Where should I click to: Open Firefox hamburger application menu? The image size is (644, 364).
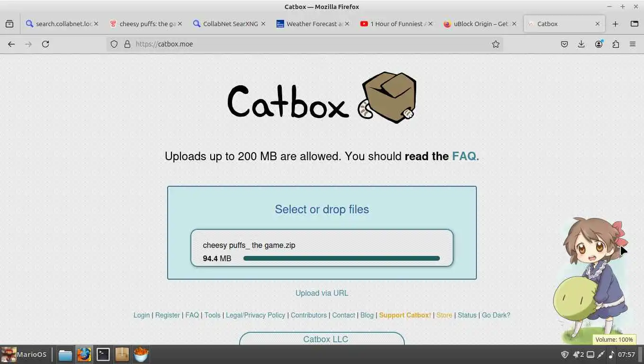[633, 44]
